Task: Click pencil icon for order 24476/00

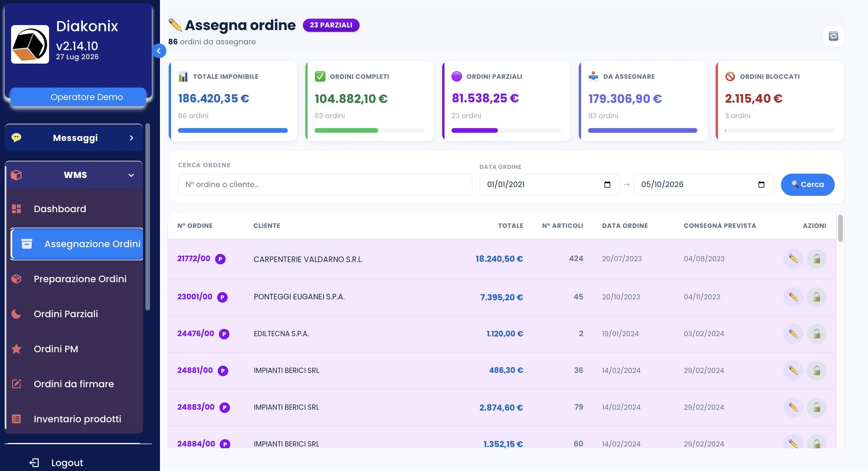Action: point(793,334)
